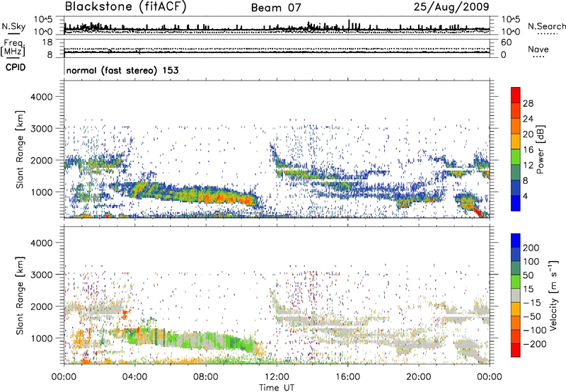Click the gray Velocity color between 15 and -15
Screen dimensions: 566x392
point(516,295)
